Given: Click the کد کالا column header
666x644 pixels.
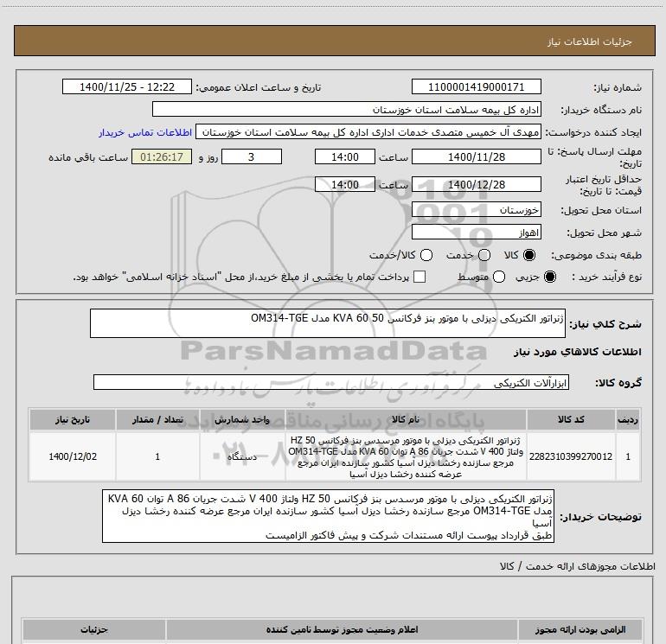Looking at the screenshot, I should pos(571,419).
